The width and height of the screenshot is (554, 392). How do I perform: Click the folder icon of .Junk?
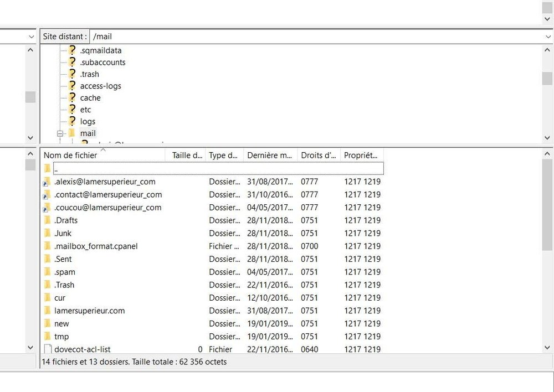pyautogui.click(x=47, y=233)
